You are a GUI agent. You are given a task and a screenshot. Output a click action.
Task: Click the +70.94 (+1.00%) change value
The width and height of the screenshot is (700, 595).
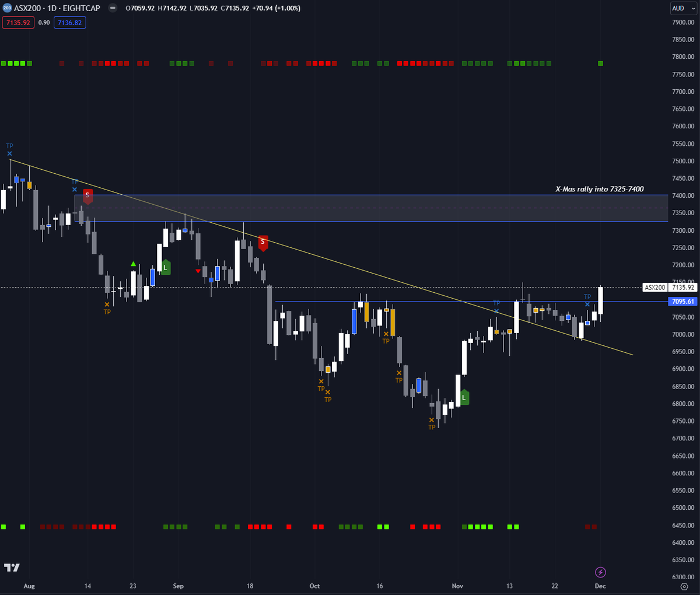276,8
